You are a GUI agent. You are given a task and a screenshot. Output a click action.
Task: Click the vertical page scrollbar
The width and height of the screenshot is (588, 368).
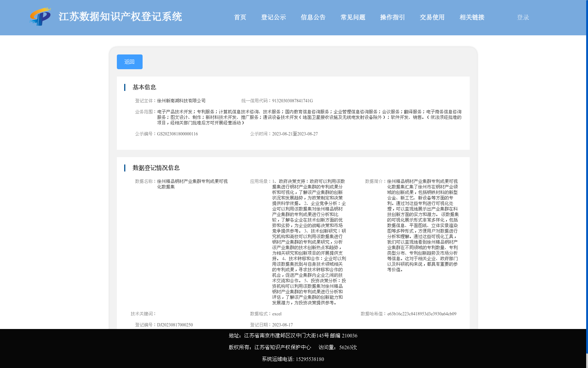tap(587, 177)
